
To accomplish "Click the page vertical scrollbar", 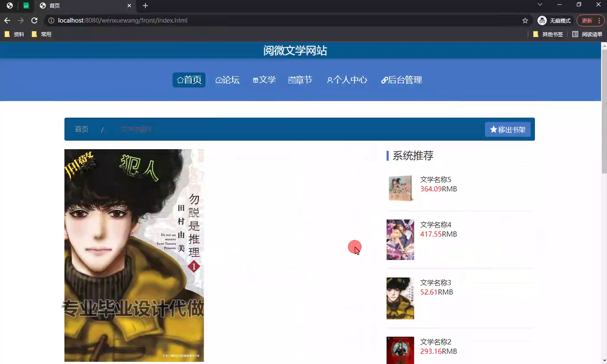I will coord(604,112).
